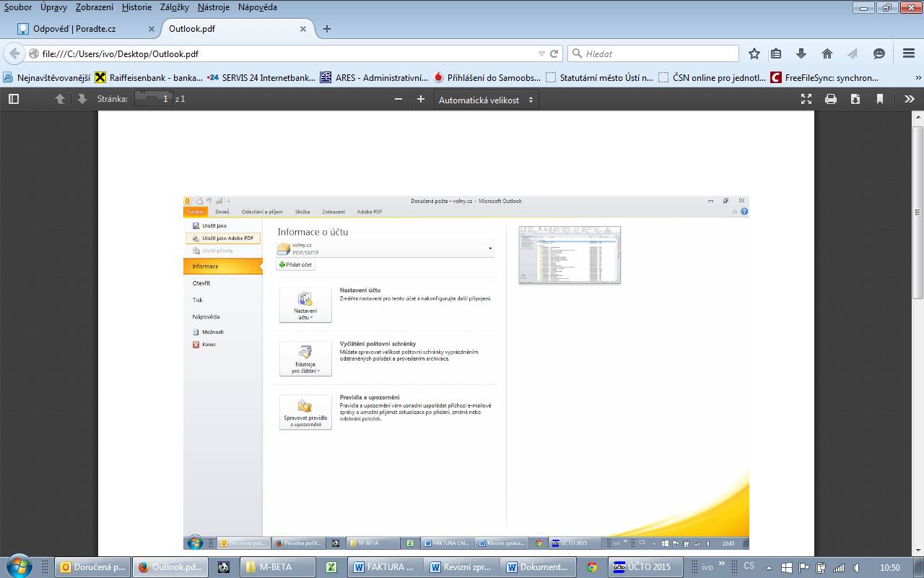
Task: Open the Zobrazení menu
Action: coord(95,7)
